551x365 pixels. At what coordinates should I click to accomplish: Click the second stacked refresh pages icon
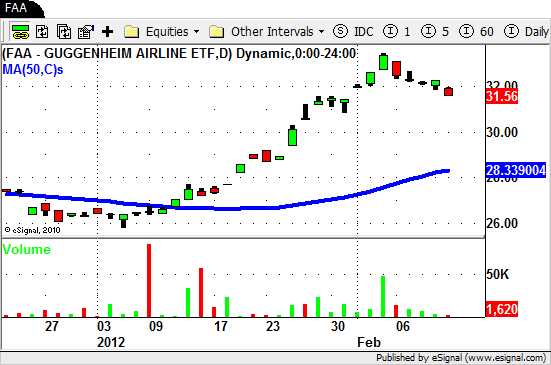coord(64,32)
